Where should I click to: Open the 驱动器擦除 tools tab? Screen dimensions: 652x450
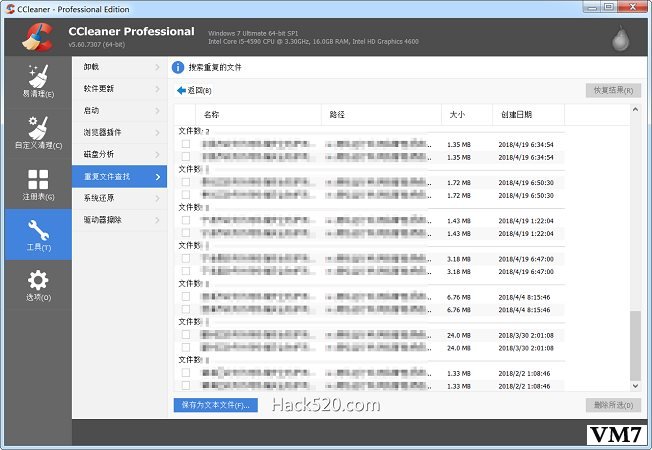[x=120, y=220]
